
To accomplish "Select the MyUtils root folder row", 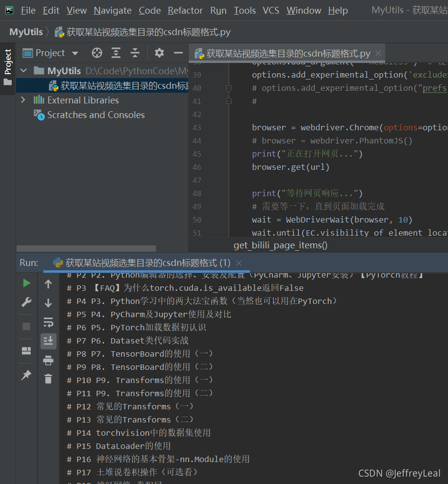I will pyautogui.click(x=102, y=71).
